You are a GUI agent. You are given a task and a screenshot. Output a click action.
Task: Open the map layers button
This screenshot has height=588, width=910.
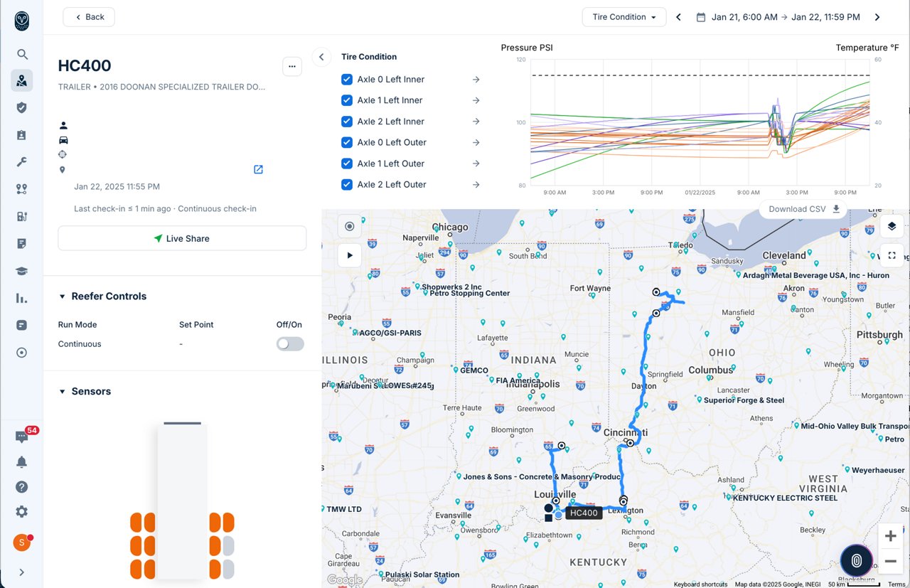coord(892,227)
